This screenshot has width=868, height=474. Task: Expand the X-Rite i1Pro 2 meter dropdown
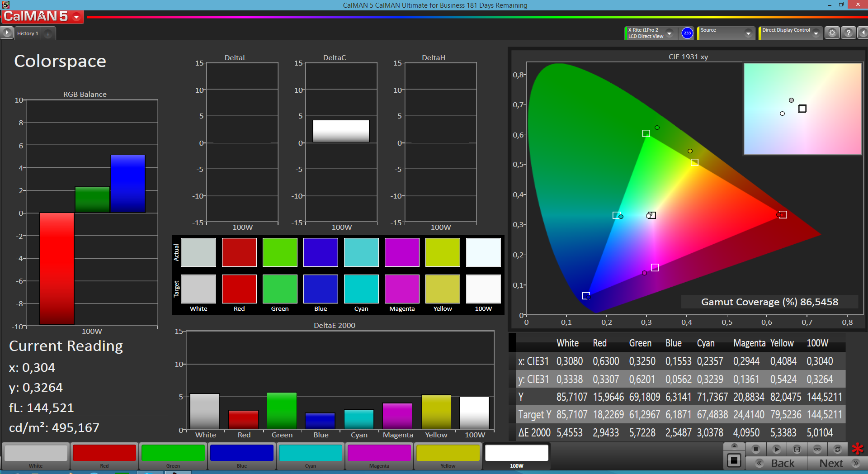coord(670,33)
